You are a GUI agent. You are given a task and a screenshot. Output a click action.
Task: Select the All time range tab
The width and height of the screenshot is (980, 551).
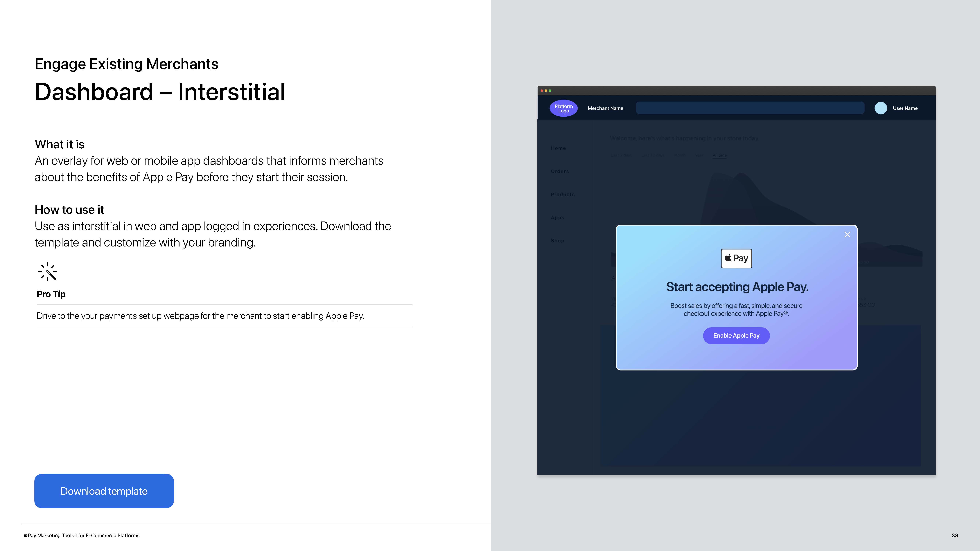click(719, 155)
